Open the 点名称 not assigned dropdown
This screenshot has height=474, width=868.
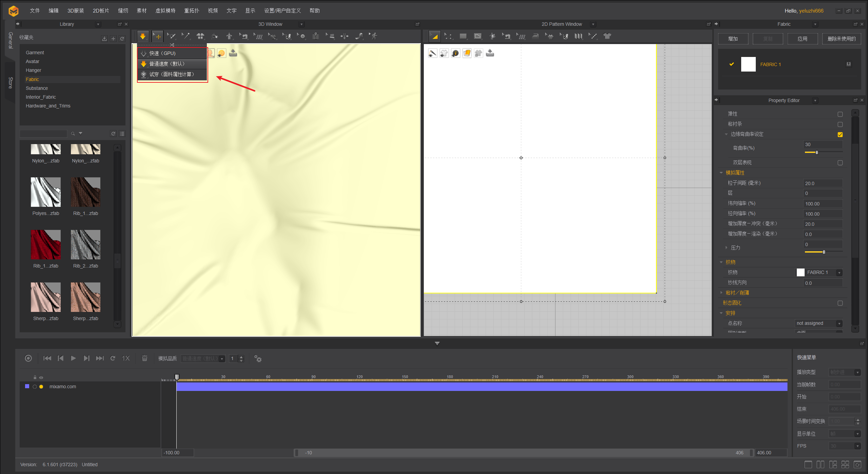[839, 323]
